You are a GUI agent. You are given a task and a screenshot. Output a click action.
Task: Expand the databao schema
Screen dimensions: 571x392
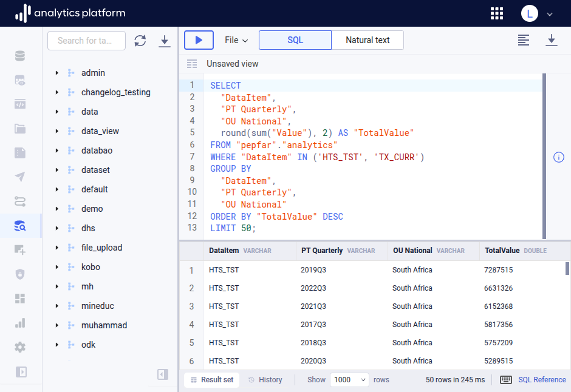(57, 150)
